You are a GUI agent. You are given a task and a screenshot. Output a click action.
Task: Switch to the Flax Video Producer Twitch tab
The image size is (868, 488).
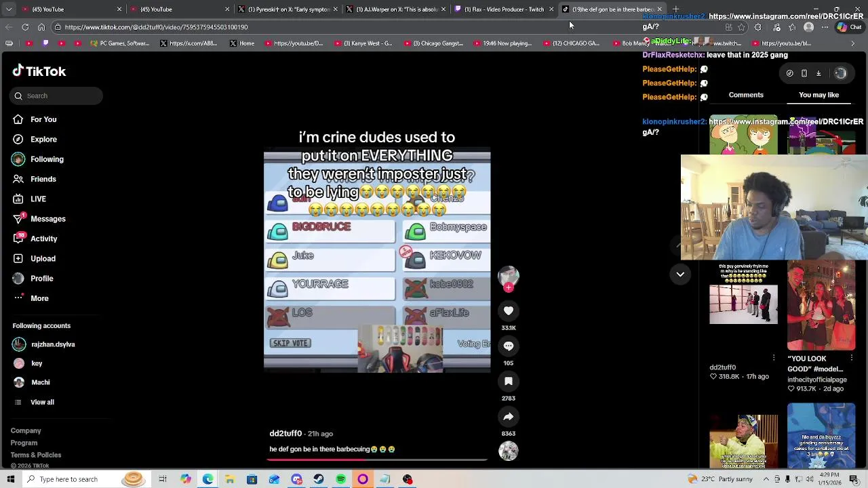[504, 9]
